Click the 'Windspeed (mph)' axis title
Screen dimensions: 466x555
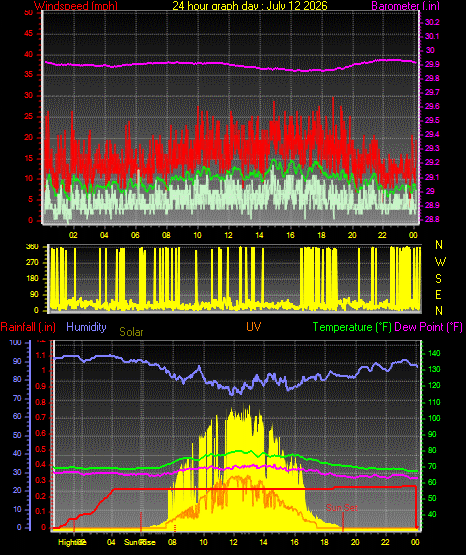point(76,6)
